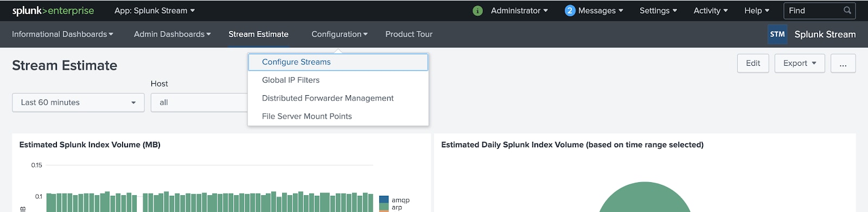Click the arp legend color swatch
The height and width of the screenshot is (212, 868).
coord(384,207)
